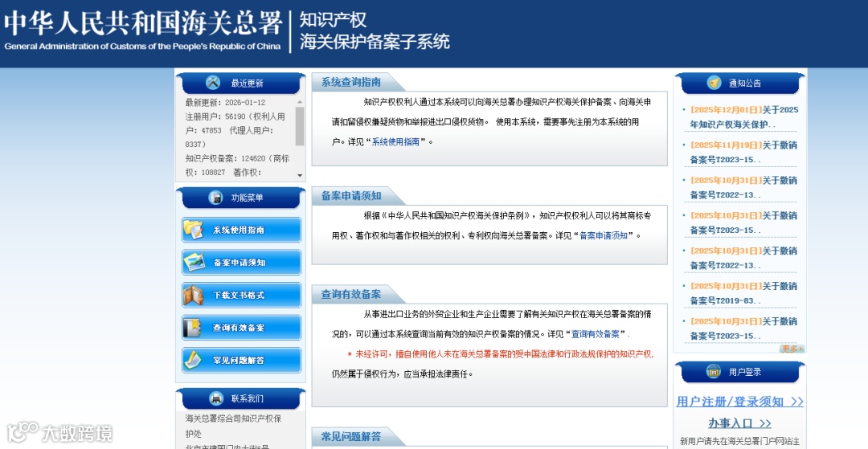Screen dimensions: 868x449
Task: Click the scroll-up arrow in 最近更新 panel
Action: coord(300,102)
